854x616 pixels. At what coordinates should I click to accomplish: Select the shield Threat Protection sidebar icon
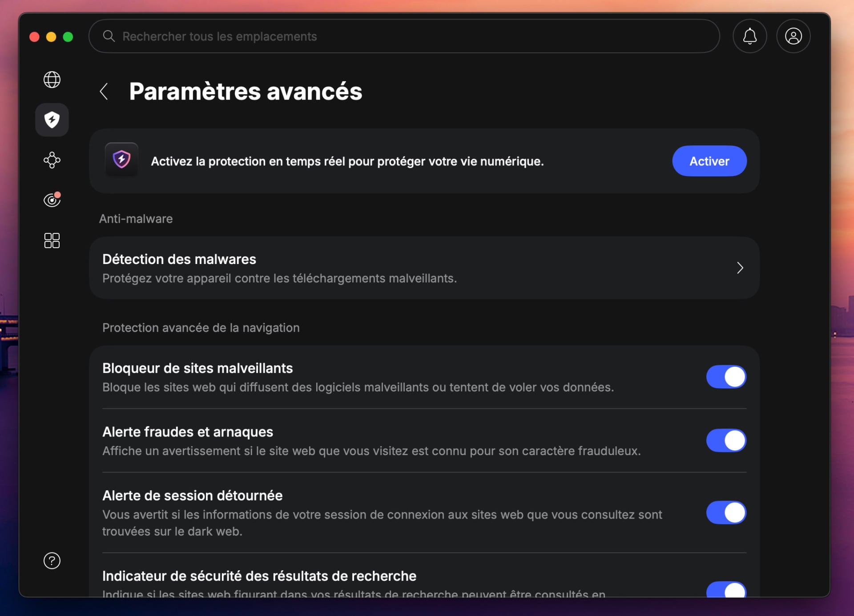click(52, 120)
